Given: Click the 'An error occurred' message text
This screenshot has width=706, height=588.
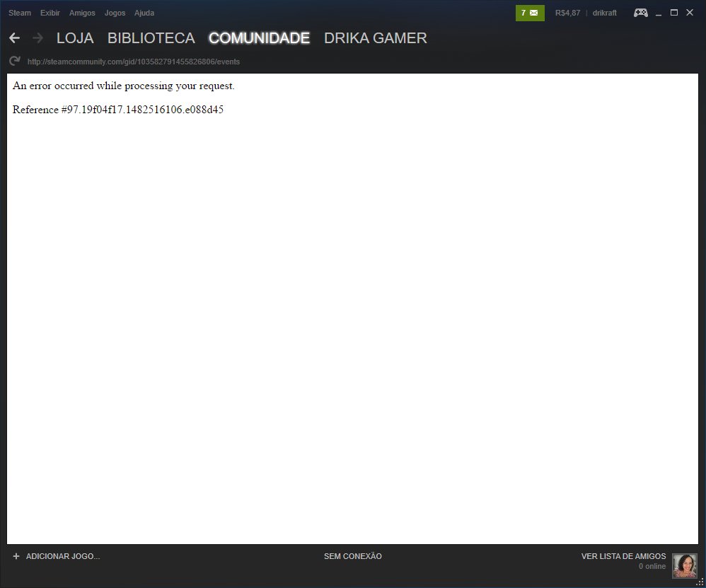Looking at the screenshot, I should (x=123, y=86).
